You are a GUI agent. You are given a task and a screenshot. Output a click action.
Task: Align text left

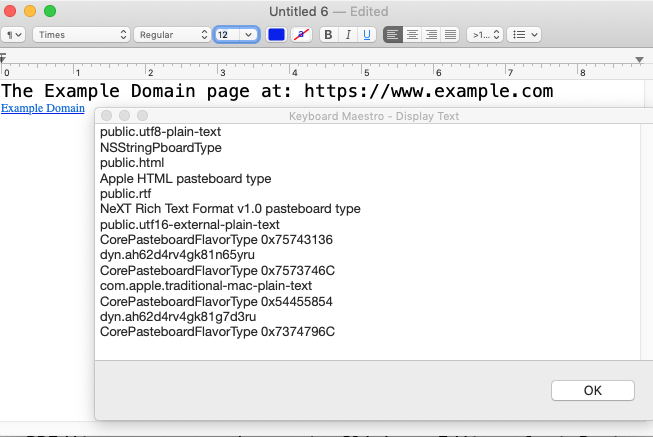pos(392,35)
